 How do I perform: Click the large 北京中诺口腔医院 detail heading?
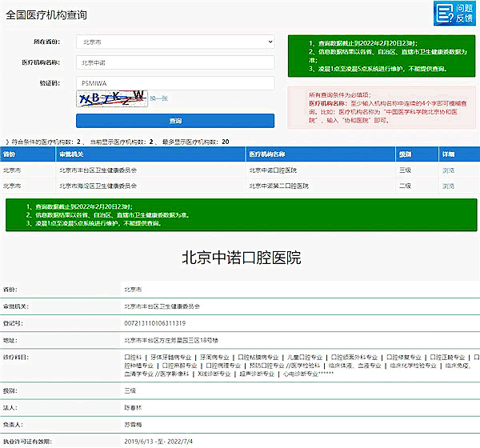pos(241,258)
